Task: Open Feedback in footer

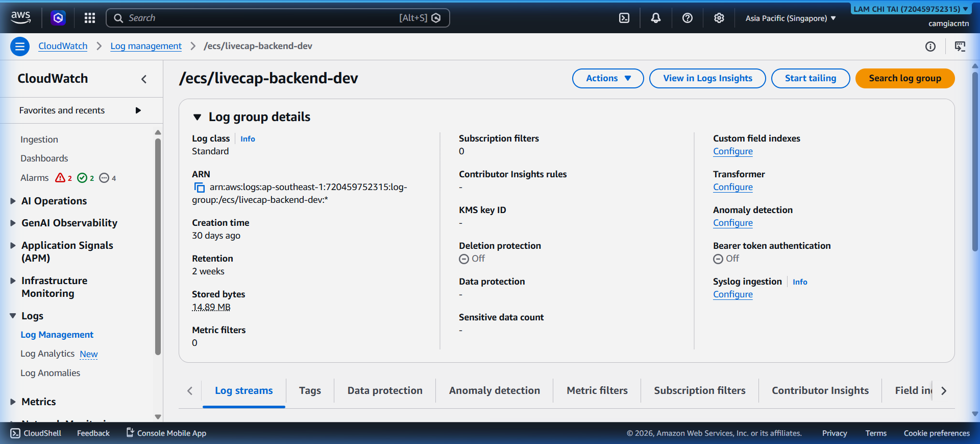Action: [x=93, y=433]
